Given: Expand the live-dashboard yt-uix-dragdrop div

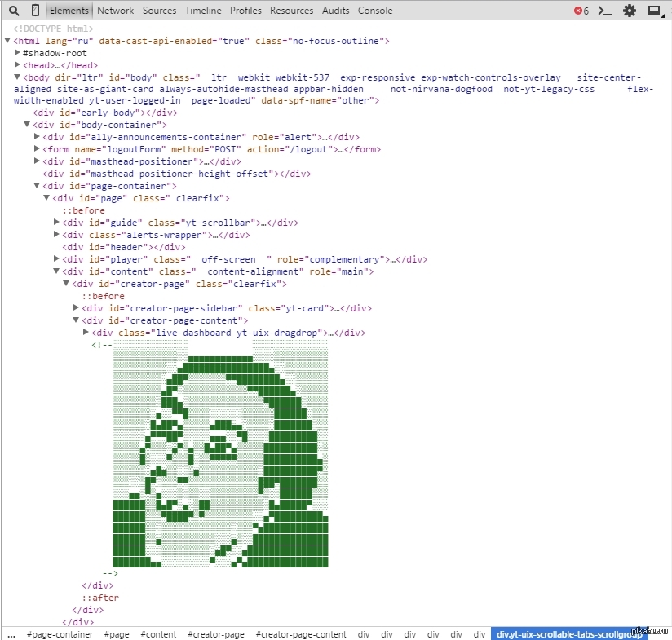Looking at the screenshot, I should [x=86, y=333].
